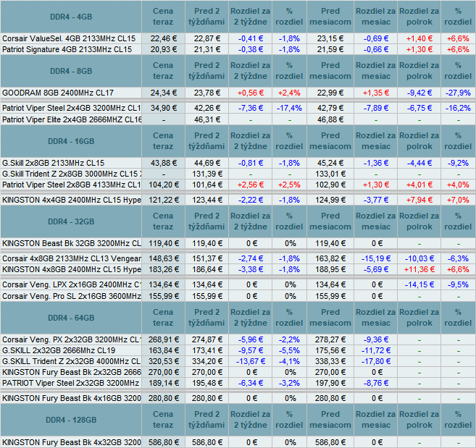This screenshot has height=448, width=476.
Task: Click the 104,20 € current price cell
Action: click(x=163, y=185)
